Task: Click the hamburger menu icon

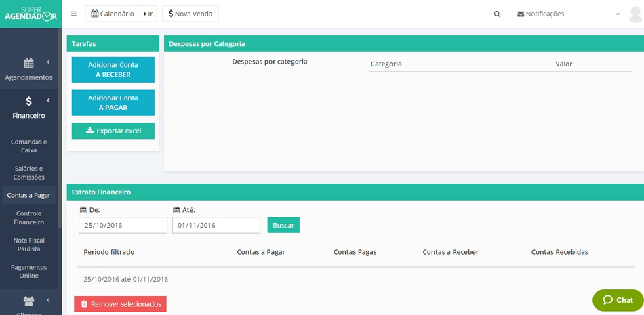Action: click(73, 14)
